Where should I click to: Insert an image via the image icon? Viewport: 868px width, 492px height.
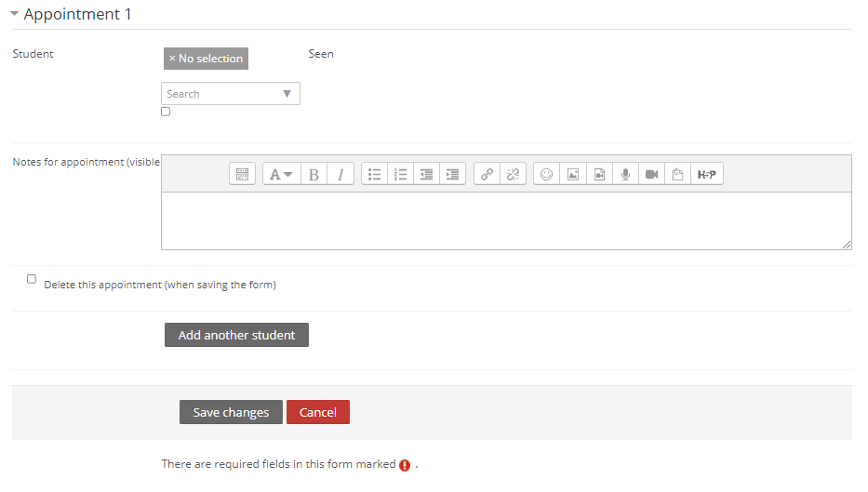tap(573, 174)
